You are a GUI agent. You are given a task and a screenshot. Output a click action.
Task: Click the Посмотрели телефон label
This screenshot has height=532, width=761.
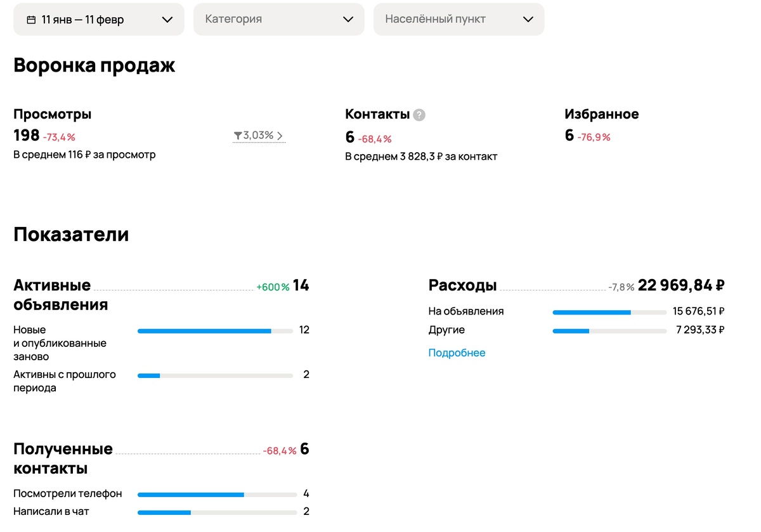coord(68,493)
